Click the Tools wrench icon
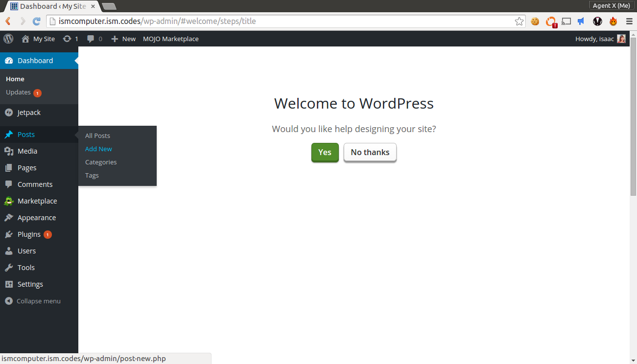Viewport: 637px width, 364px height. [9, 268]
